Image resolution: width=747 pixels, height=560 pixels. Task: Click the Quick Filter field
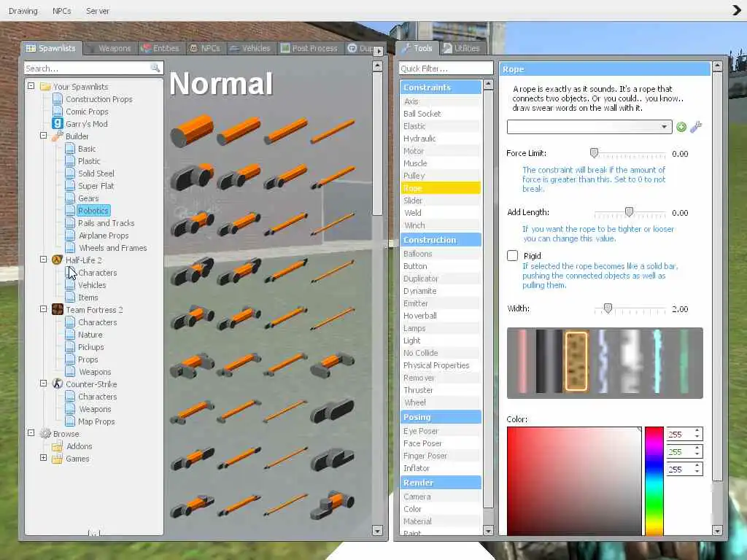point(446,68)
